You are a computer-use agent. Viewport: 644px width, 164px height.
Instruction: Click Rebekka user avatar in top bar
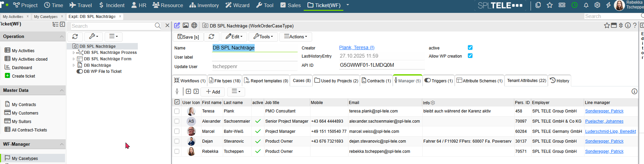click(619, 5)
